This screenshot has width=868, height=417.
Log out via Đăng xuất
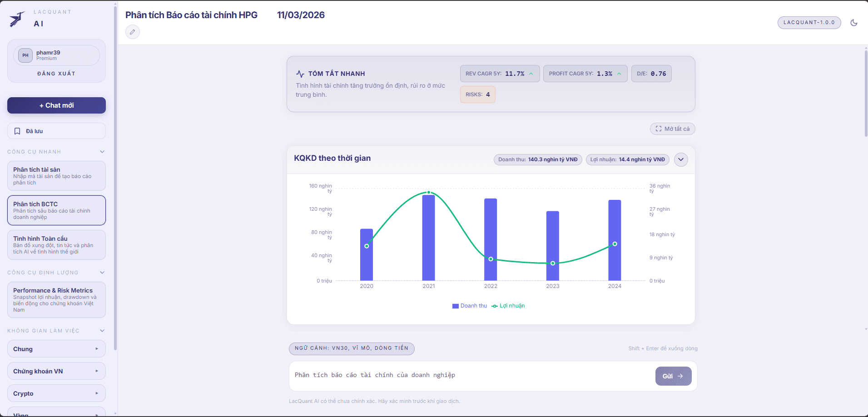click(56, 74)
